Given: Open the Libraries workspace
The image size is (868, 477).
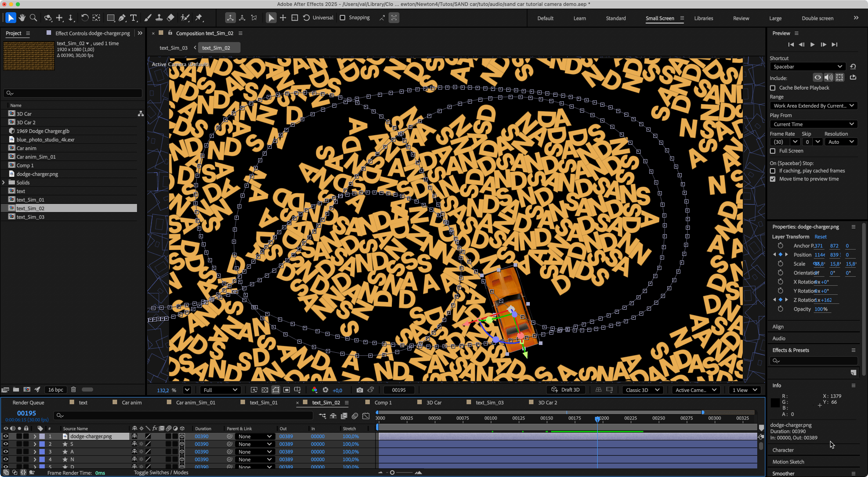Looking at the screenshot, I should point(703,18).
